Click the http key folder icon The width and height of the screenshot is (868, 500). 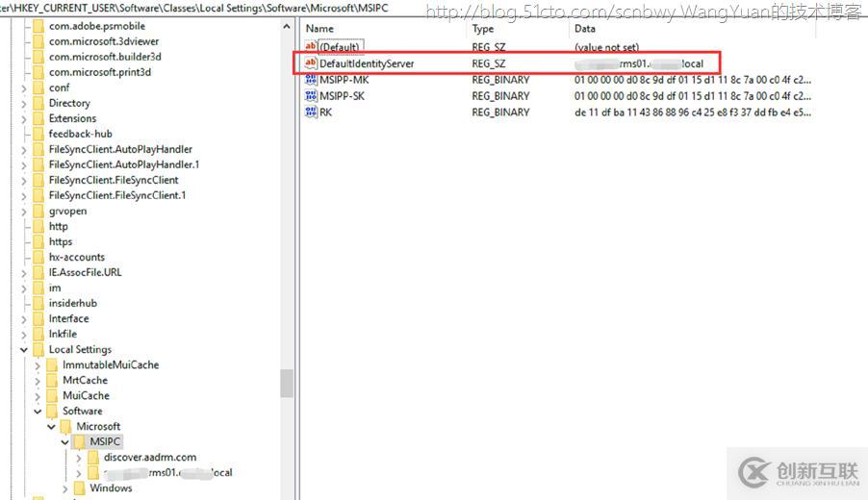click(38, 227)
